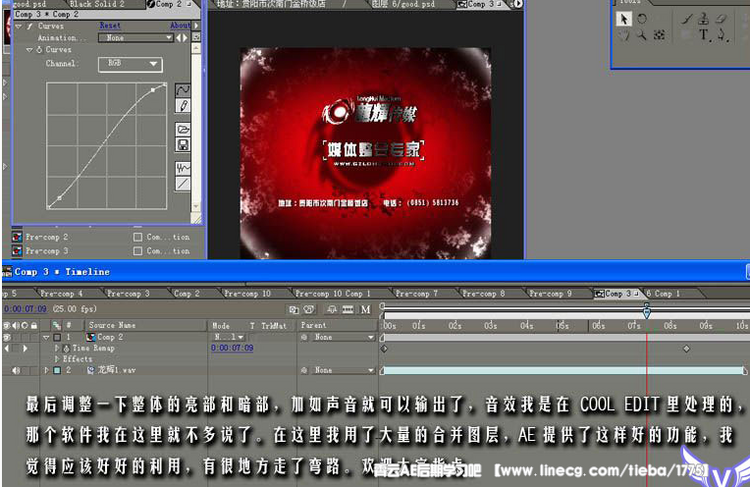This screenshot has width=750, height=487.
Task: Switch to the Pre-comp 4 timeline tab
Action: click(x=62, y=293)
